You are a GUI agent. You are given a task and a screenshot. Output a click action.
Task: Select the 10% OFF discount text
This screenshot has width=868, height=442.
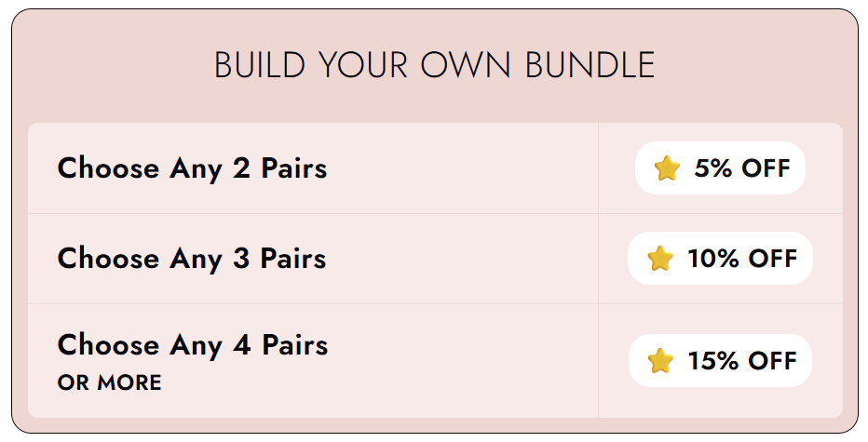[742, 259]
